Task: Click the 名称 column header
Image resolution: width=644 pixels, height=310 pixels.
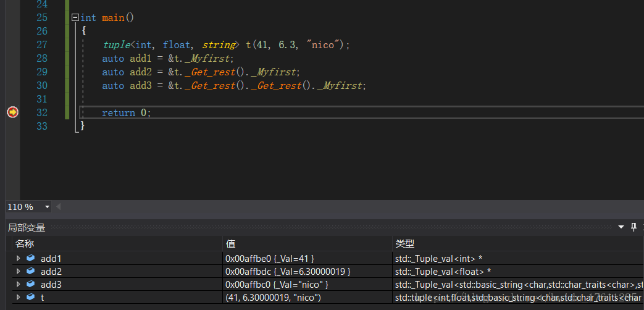Action: [117, 243]
